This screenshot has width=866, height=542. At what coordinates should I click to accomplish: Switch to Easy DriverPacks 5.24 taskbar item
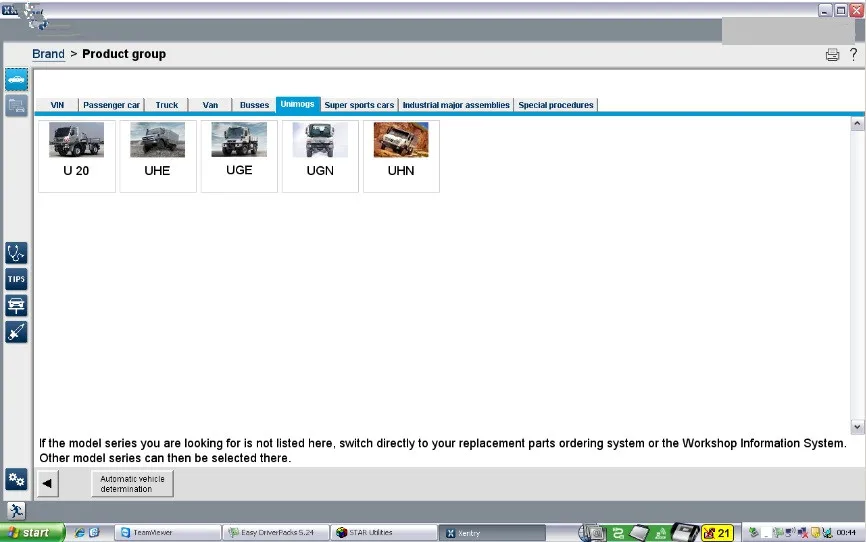[x=276, y=533]
